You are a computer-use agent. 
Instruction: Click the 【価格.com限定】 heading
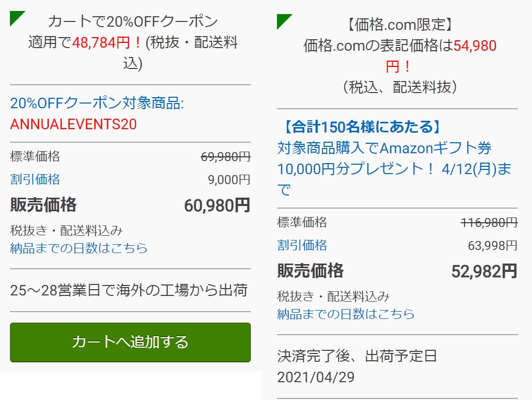(x=397, y=25)
